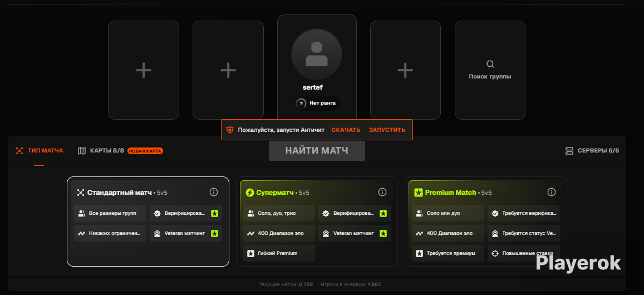644x295 pixels.
Task: Click Суперматч's Veteran мэтчинг label
Action: (353, 233)
